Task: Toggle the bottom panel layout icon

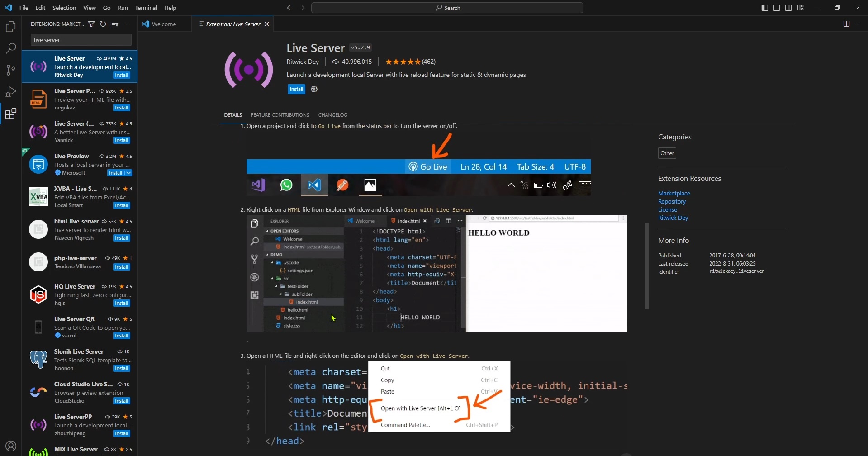Action: tap(777, 8)
